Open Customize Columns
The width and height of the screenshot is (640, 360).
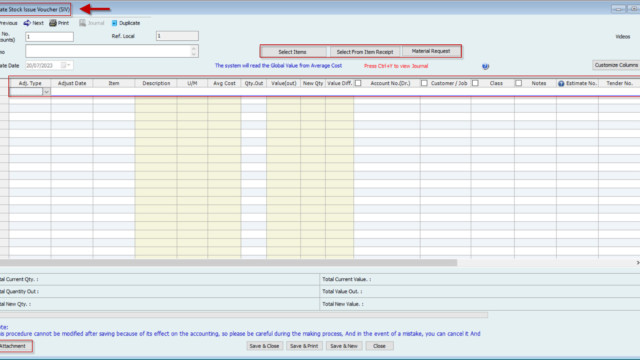click(x=616, y=65)
